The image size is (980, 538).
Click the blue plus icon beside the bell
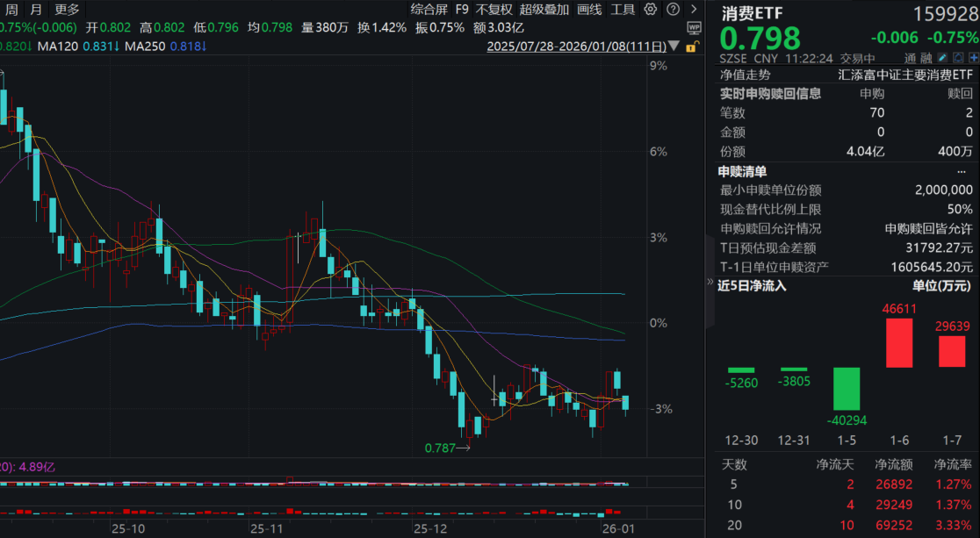click(973, 57)
